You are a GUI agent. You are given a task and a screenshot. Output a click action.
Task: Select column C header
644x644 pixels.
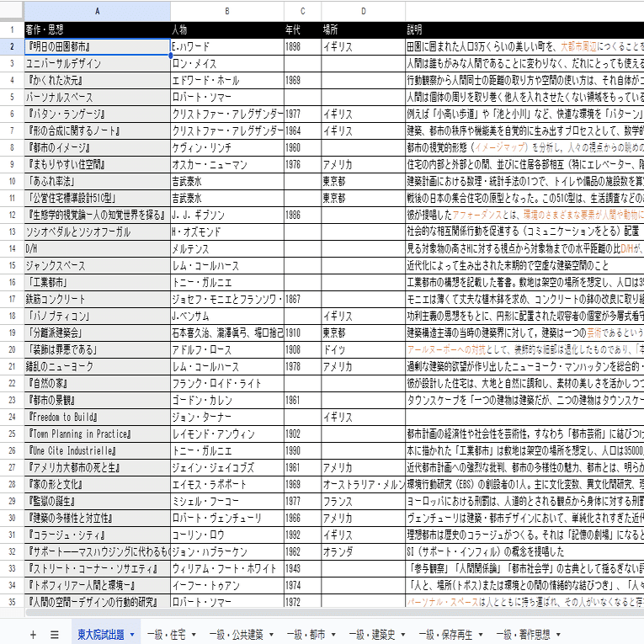tap(303, 11)
